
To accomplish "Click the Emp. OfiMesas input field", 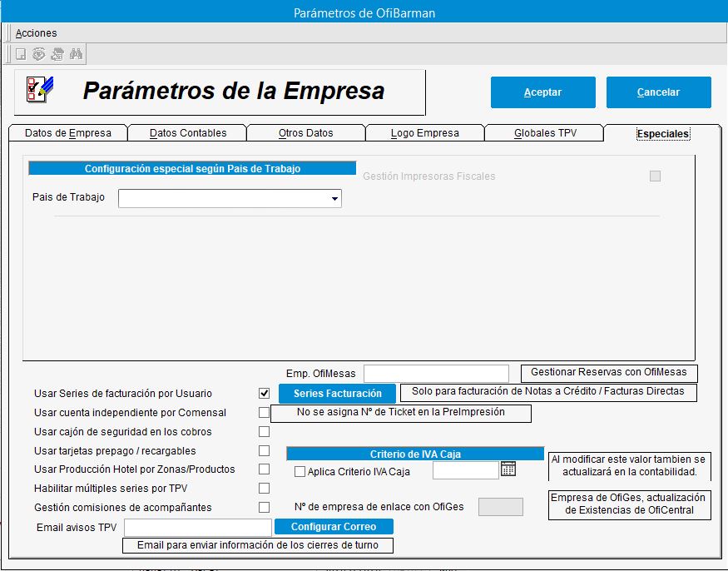I will (x=436, y=374).
